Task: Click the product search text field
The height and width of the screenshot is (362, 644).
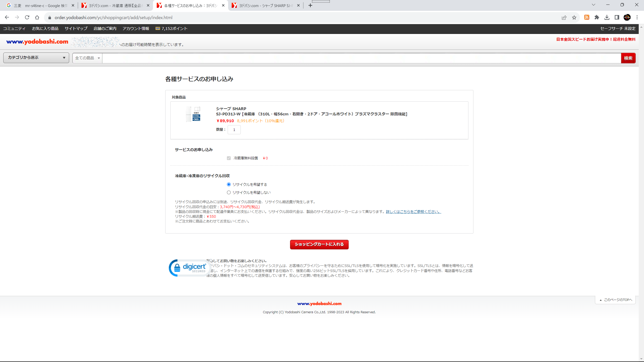Action: tap(361, 58)
